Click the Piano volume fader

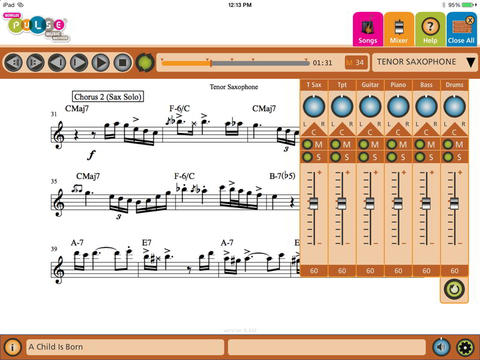pos(398,203)
